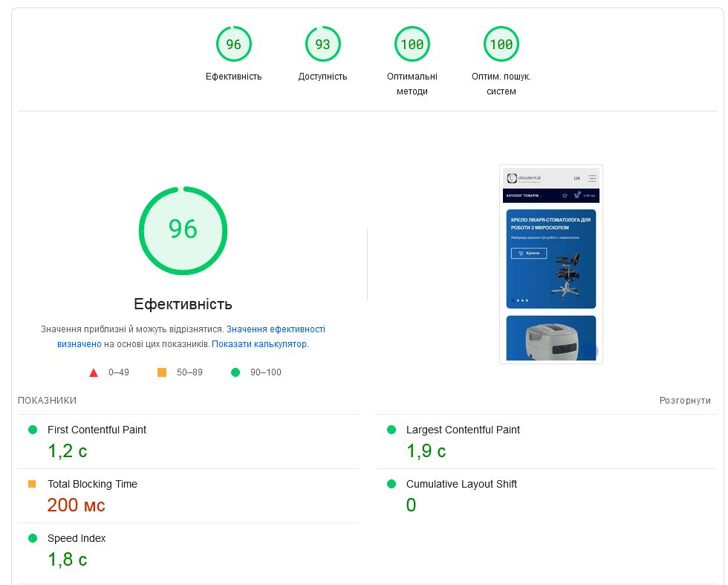
Task: Click the green circle beside Cumulative Layout Shift
Action: point(391,484)
